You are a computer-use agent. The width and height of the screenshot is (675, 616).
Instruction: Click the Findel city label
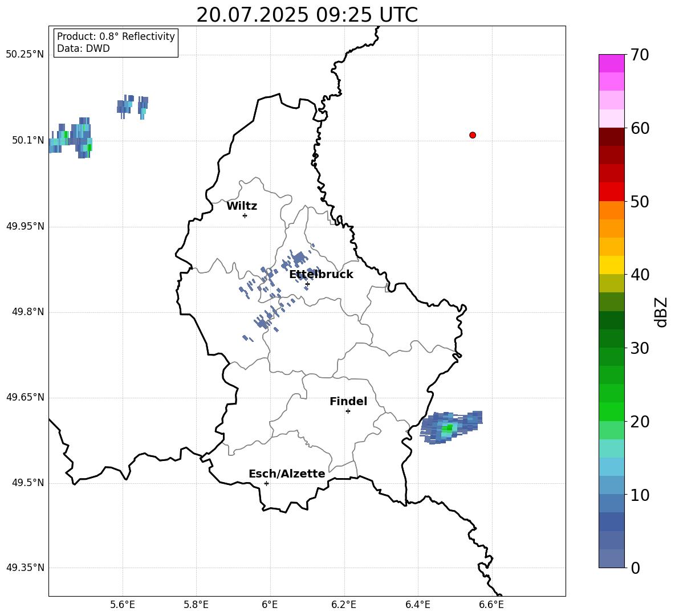(348, 401)
